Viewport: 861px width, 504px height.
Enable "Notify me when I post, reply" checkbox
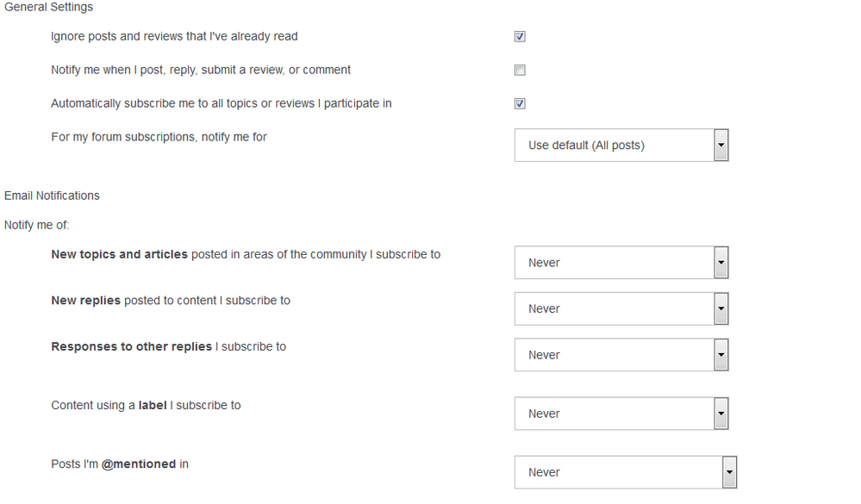point(520,71)
